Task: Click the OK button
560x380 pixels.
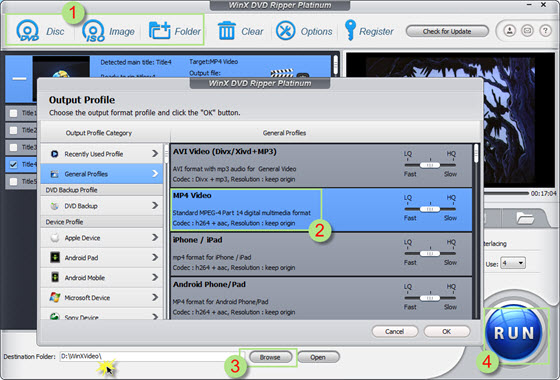Action: pyautogui.click(x=446, y=331)
